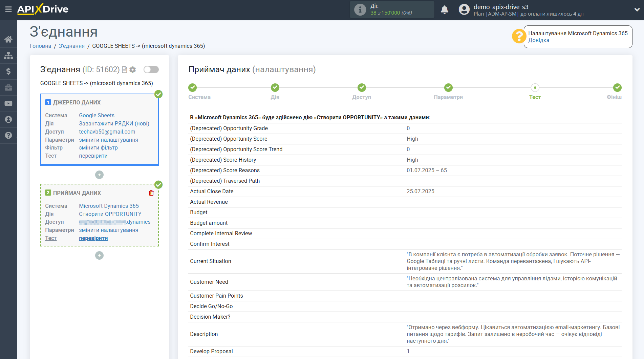
Task: Open the notifications bell
Action: [x=445, y=10]
